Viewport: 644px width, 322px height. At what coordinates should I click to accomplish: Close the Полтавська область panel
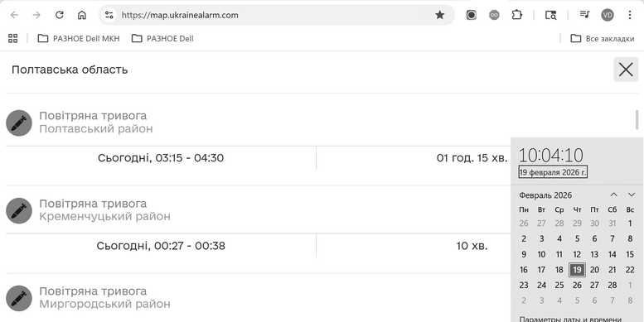coord(626,70)
